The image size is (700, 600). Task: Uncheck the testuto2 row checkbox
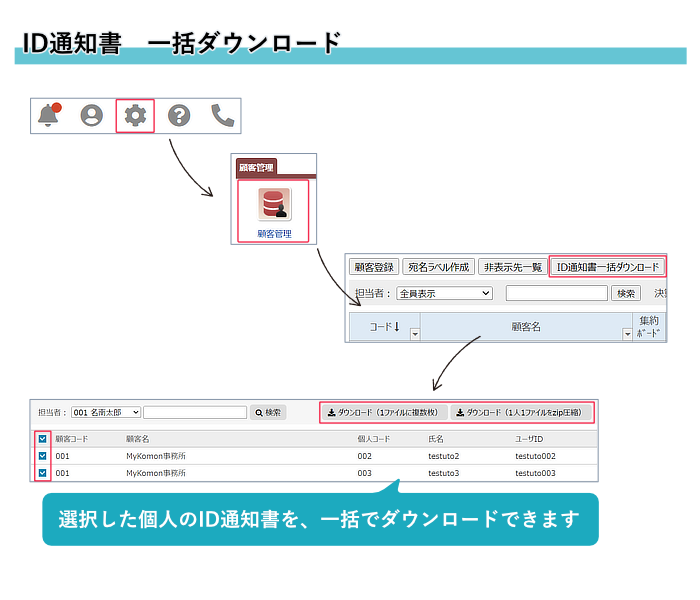pos(42,456)
